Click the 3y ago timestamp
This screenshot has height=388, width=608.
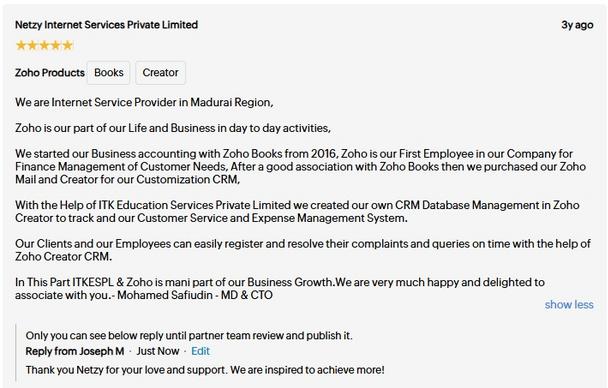[577, 25]
